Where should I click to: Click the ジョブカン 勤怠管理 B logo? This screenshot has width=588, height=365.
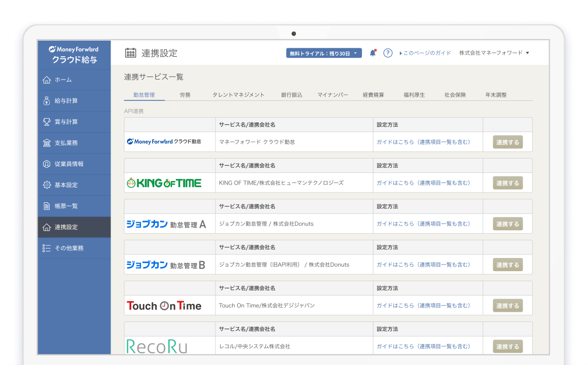click(x=166, y=265)
